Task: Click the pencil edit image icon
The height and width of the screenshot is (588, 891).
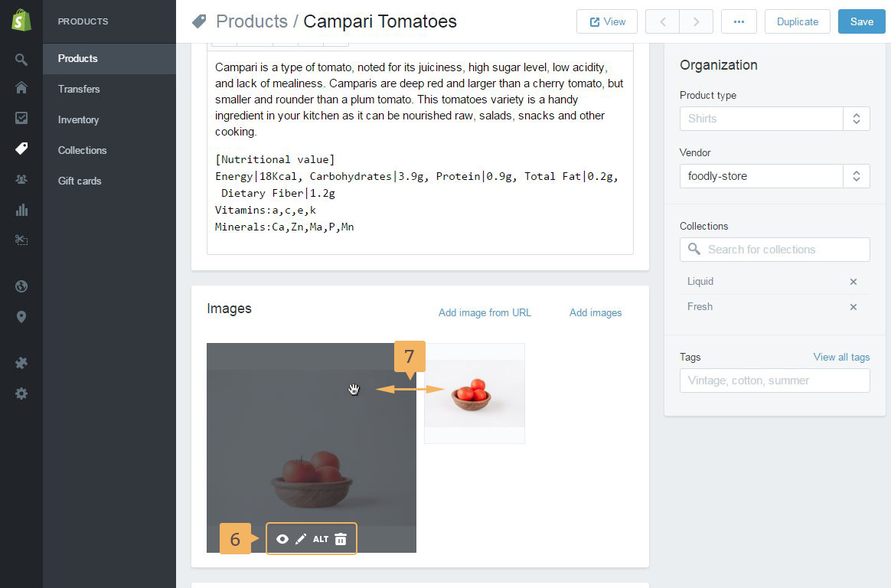Action: point(301,539)
